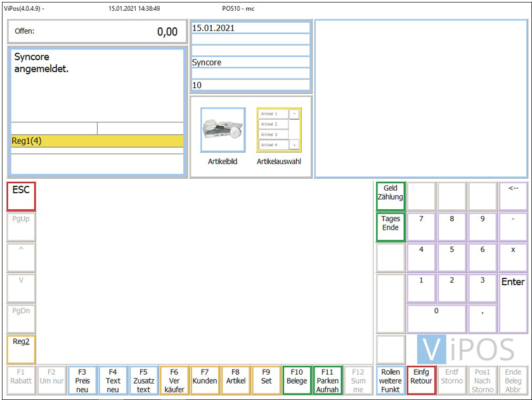Click F11 Parken Aufnah button

click(328, 380)
